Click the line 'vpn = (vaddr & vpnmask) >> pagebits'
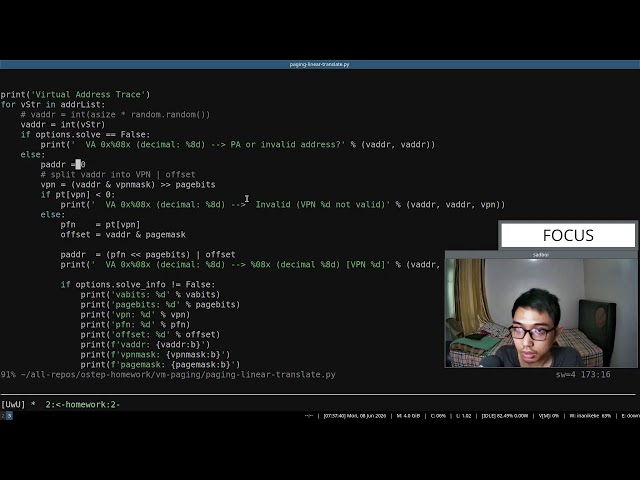Screen dimensions: 640x480 (x=128, y=184)
